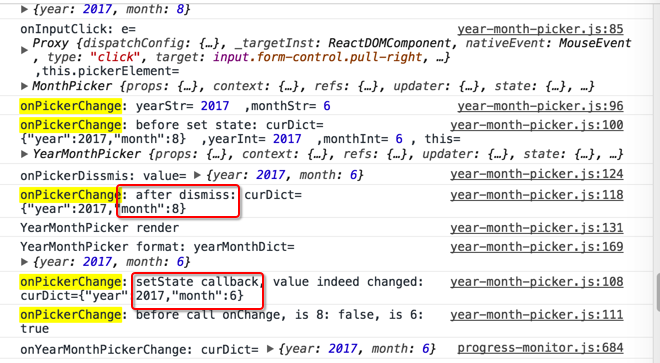Expand the Proxy {dispatchConfig} object
The image size is (660, 363).
click(x=24, y=50)
